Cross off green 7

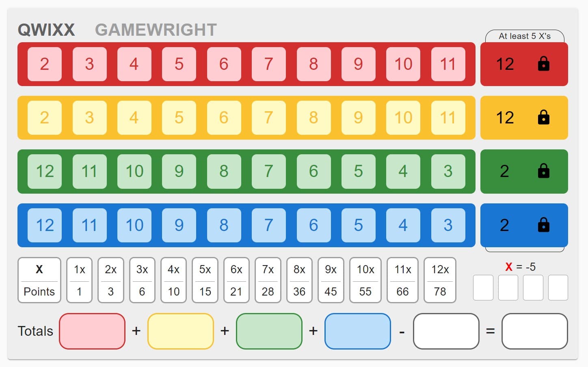pyautogui.click(x=269, y=171)
